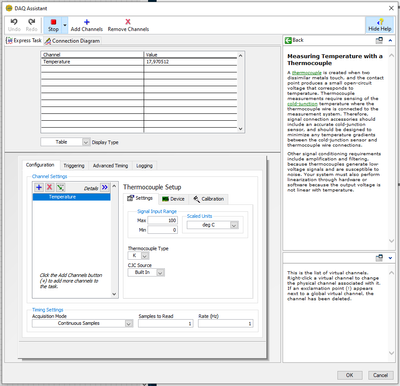Click the Samples to Read field
Viewport: 400px width, 386px height.
166,323
